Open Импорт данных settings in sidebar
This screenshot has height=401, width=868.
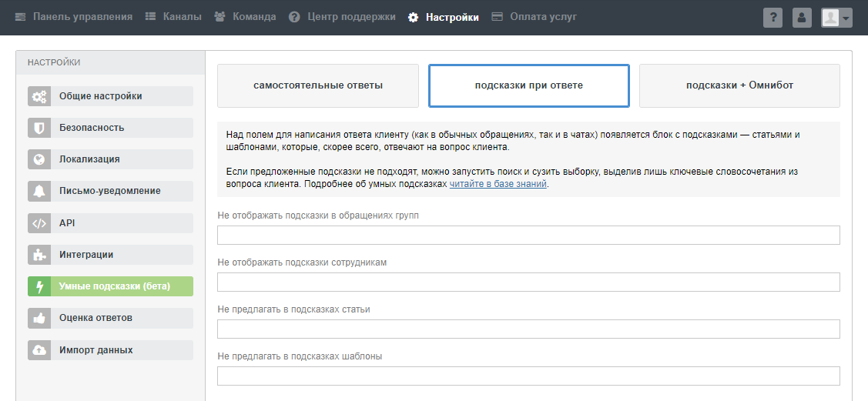click(111, 350)
